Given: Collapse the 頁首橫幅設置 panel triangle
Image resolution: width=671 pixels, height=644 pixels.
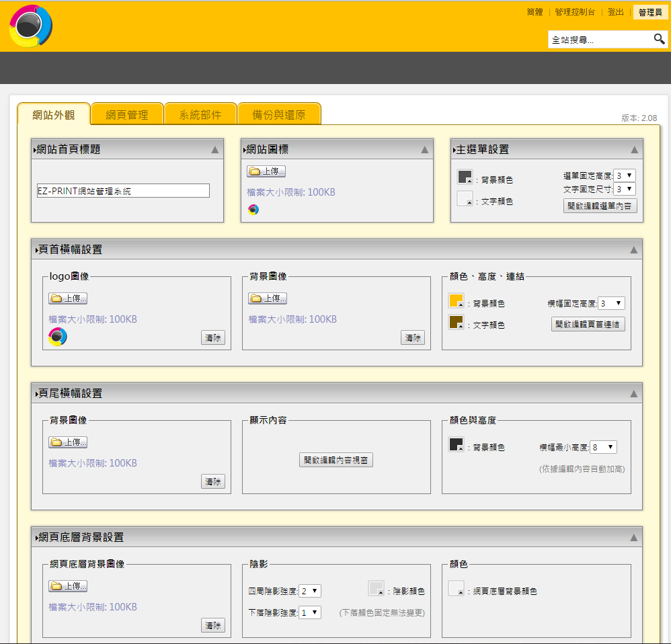Looking at the screenshot, I should pos(633,249).
